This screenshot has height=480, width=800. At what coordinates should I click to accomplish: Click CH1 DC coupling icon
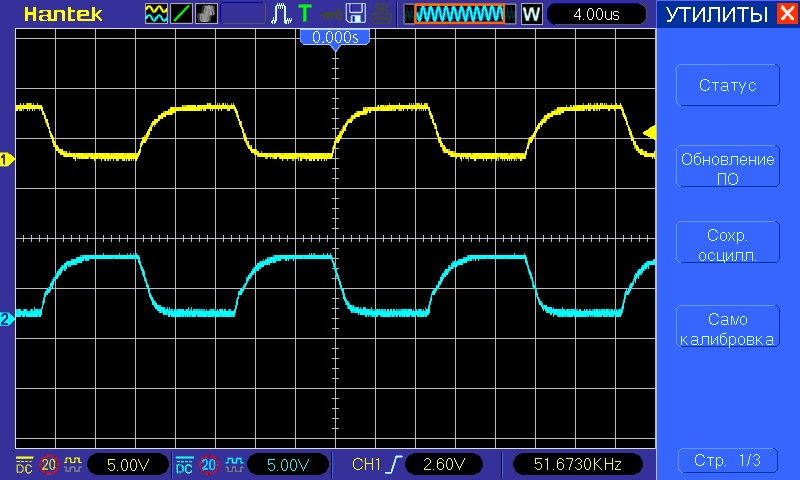(24, 464)
